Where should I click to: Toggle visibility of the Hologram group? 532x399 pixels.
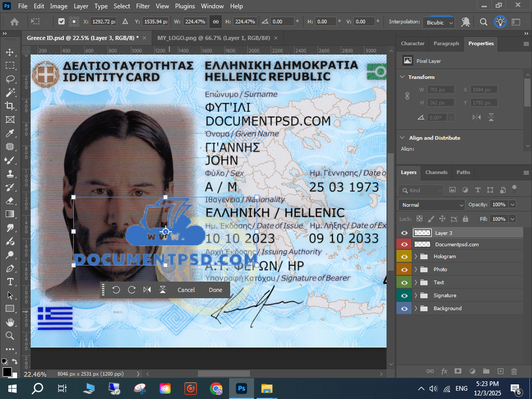pyautogui.click(x=404, y=257)
